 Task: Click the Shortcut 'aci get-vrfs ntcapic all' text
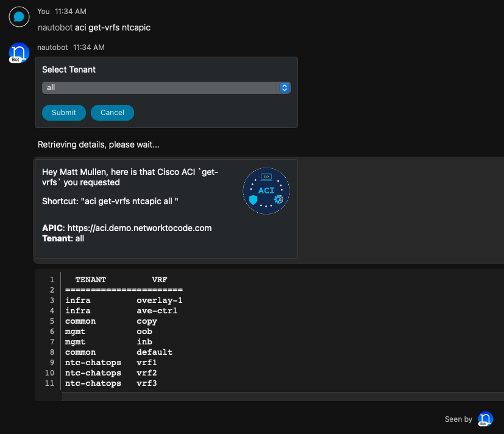[110, 201]
